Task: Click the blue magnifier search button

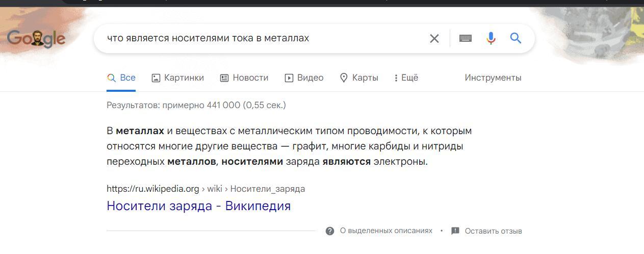Action: point(516,38)
